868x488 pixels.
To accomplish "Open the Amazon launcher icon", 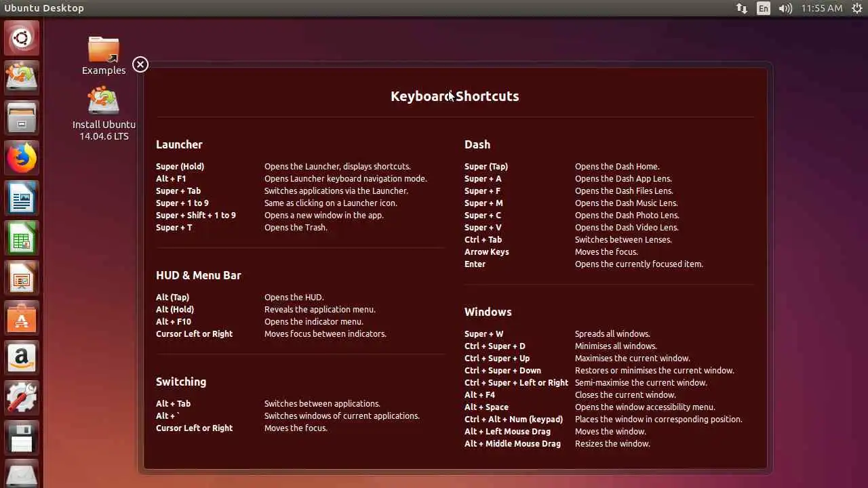I will tap(22, 358).
